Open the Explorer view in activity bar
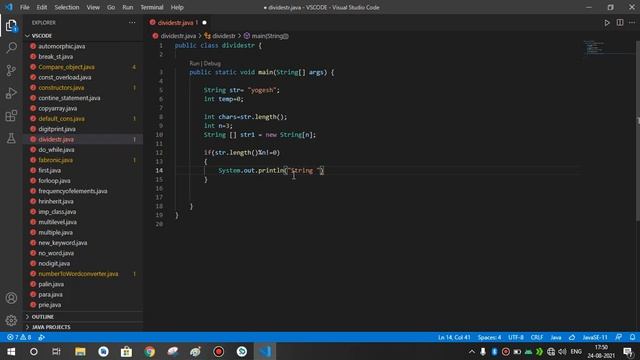The height and width of the screenshot is (360, 640). [11, 26]
